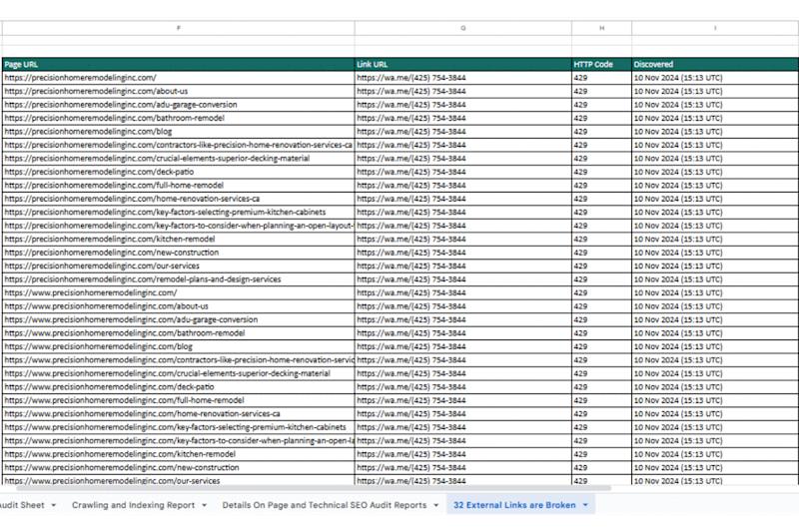Select non-www key-factors-selecting-premium-kitchen-cabinets cell
This screenshot has width=799, height=532.
(x=179, y=213)
